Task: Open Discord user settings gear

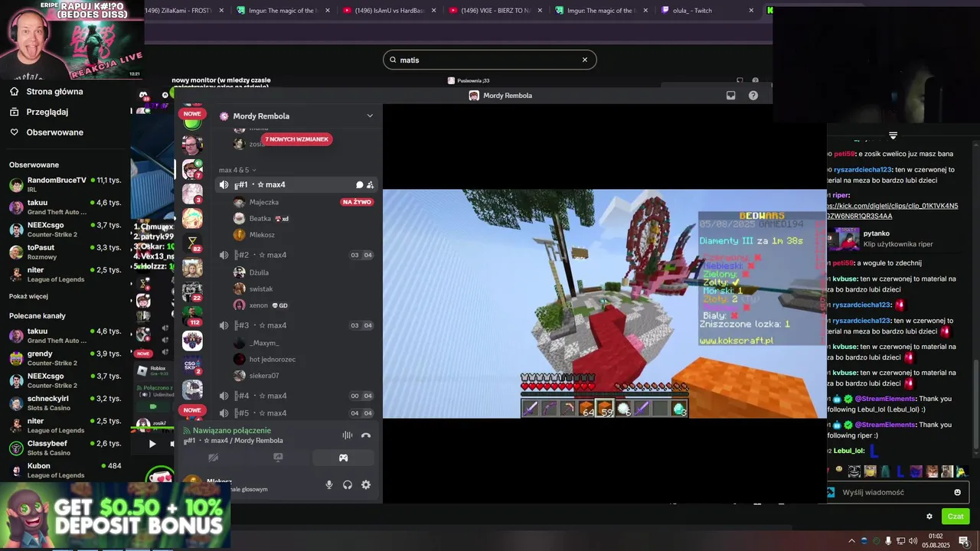Action: point(366,485)
